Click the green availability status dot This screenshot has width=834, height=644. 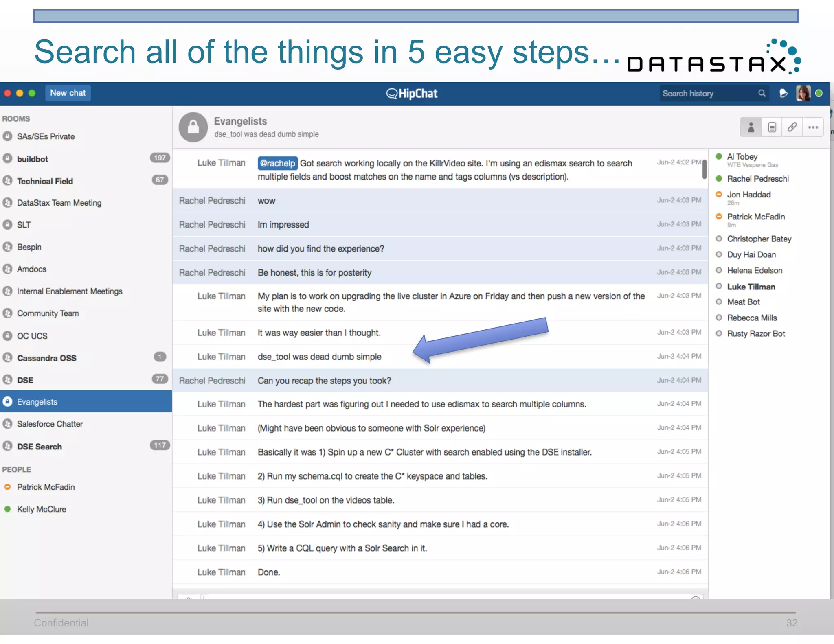point(819,94)
